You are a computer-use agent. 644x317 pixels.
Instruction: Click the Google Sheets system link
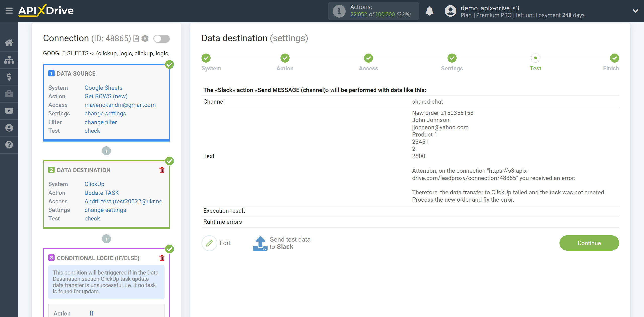[x=103, y=88]
